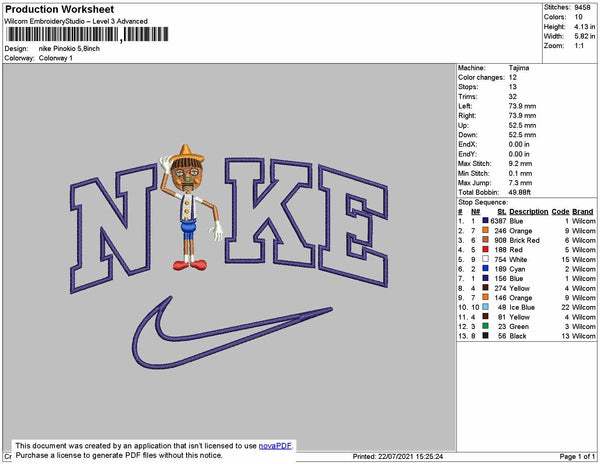This screenshot has width=600, height=464.
Task: Click the height value '4.13 in'
Action: pos(584,26)
